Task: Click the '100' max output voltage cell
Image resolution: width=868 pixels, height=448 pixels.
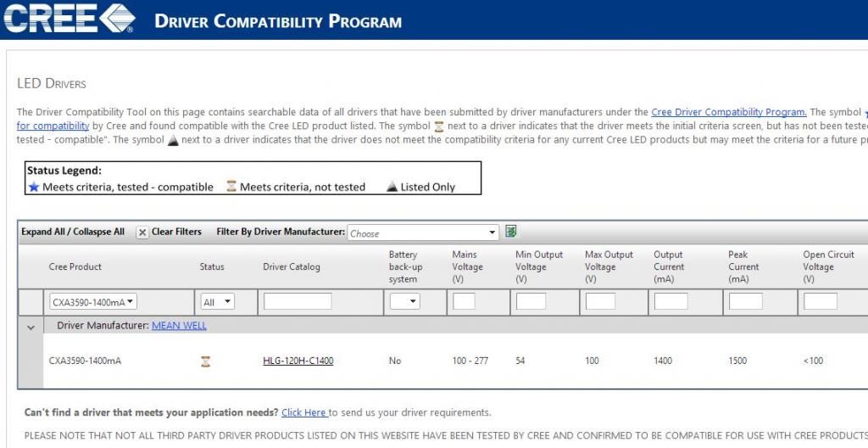Action: point(592,361)
